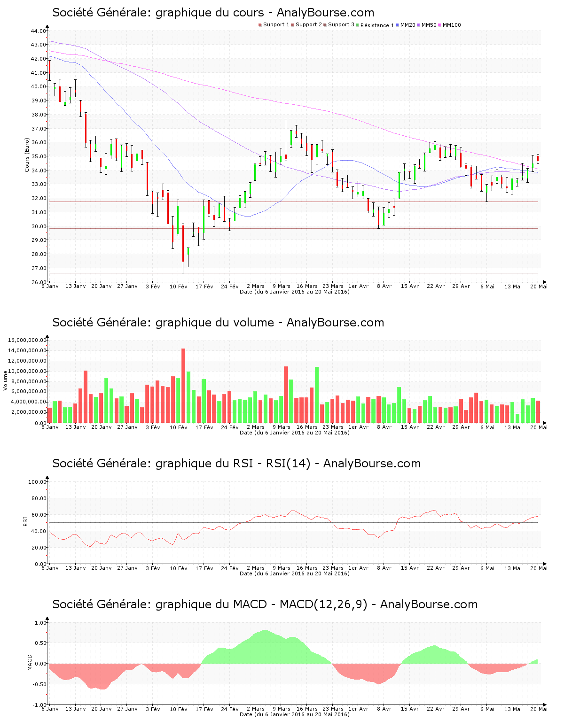Click the 44.00 price axis value

click(39, 31)
